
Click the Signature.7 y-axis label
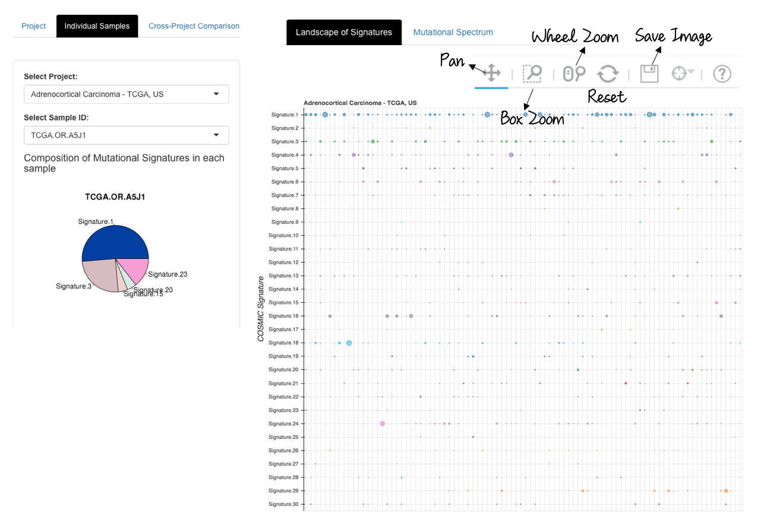(284, 195)
